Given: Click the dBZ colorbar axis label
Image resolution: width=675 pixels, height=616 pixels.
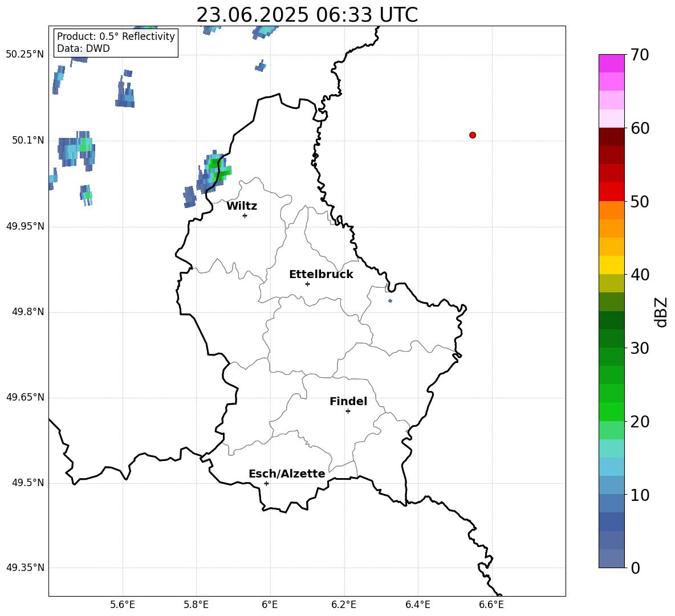Looking at the screenshot, I should click(661, 312).
